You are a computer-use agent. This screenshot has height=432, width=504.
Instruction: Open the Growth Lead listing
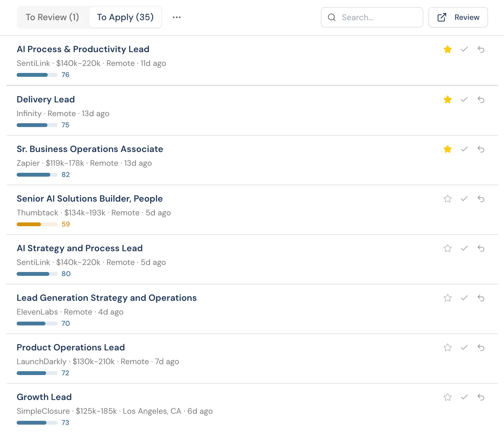(x=44, y=397)
